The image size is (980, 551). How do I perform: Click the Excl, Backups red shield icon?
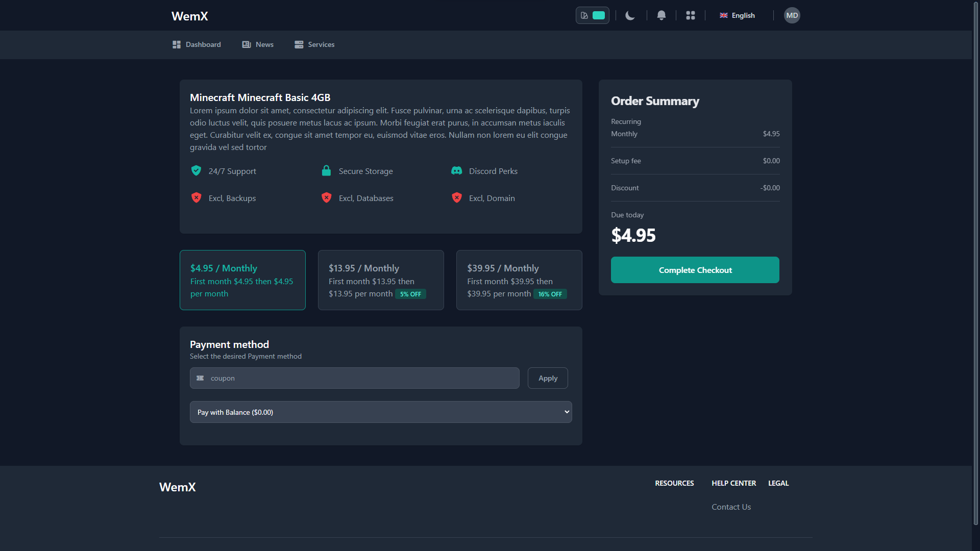[x=196, y=197]
